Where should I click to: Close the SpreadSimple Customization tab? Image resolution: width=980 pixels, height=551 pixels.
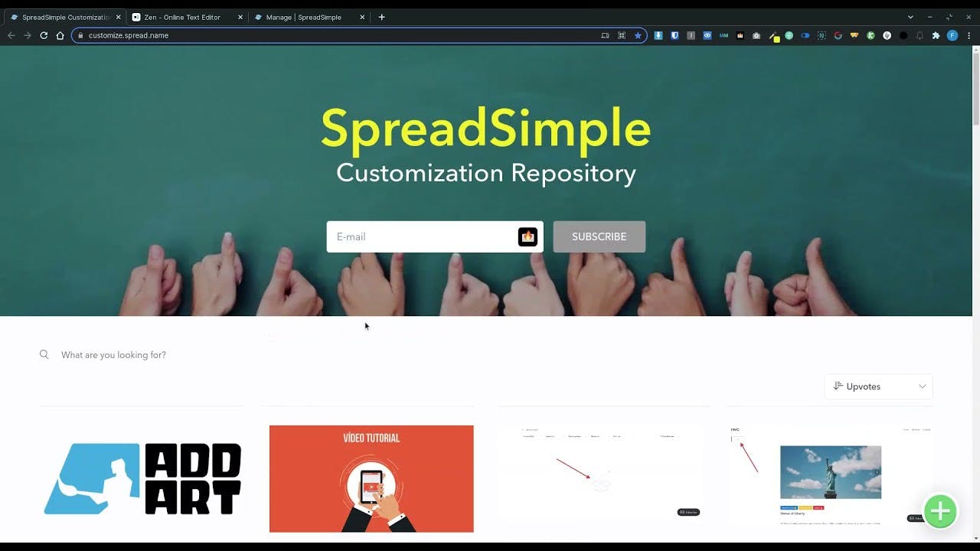click(x=118, y=17)
